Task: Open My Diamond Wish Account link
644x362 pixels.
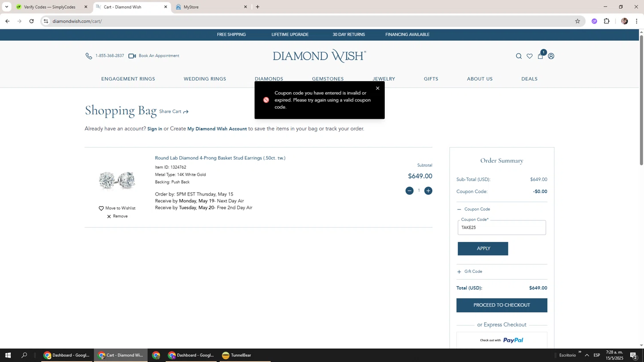Action: coord(217,129)
